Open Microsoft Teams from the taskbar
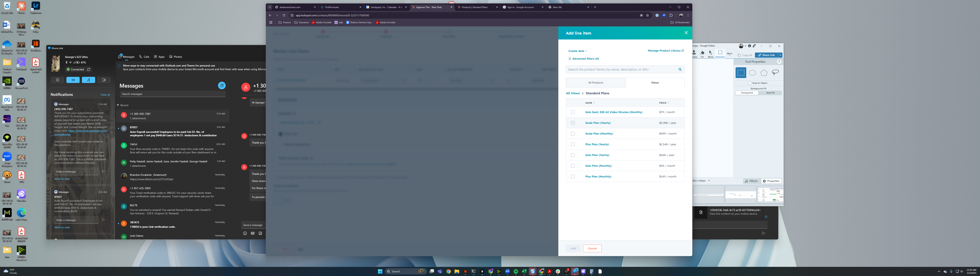The width and height of the screenshot is (980, 276). point(440,271)
